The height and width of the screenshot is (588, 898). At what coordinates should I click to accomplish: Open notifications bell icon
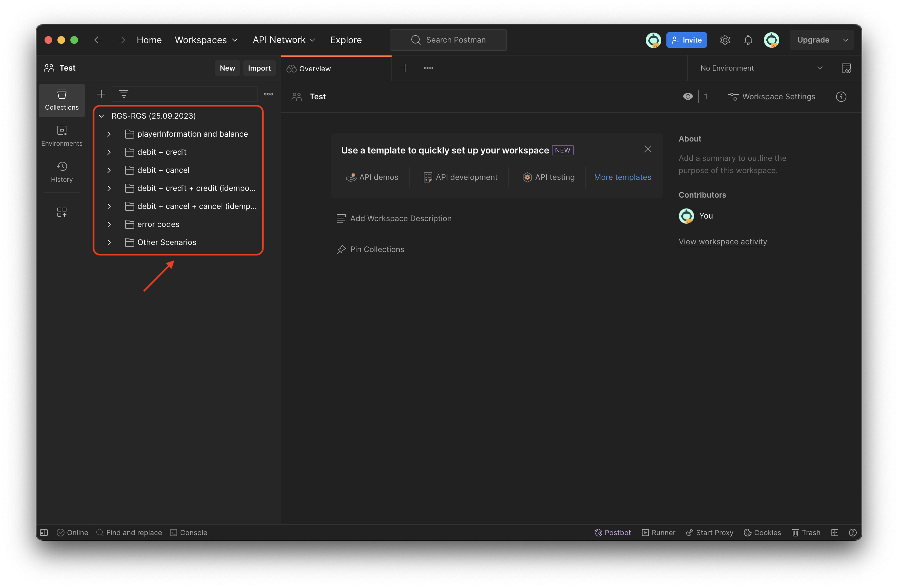pos(748,40)
